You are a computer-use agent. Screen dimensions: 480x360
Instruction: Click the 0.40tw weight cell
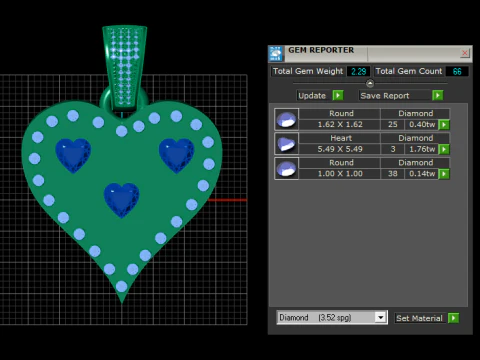422,125
